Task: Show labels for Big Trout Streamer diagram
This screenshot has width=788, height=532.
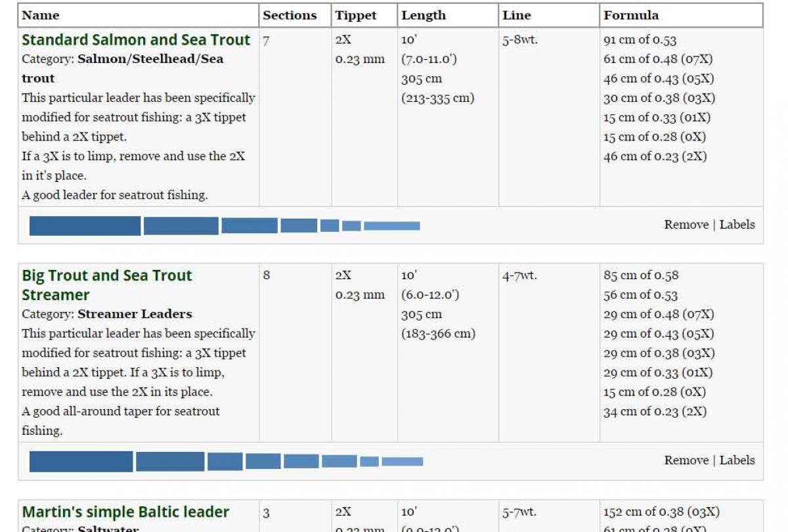Action: pyautogui.click(x=737, y=460)
